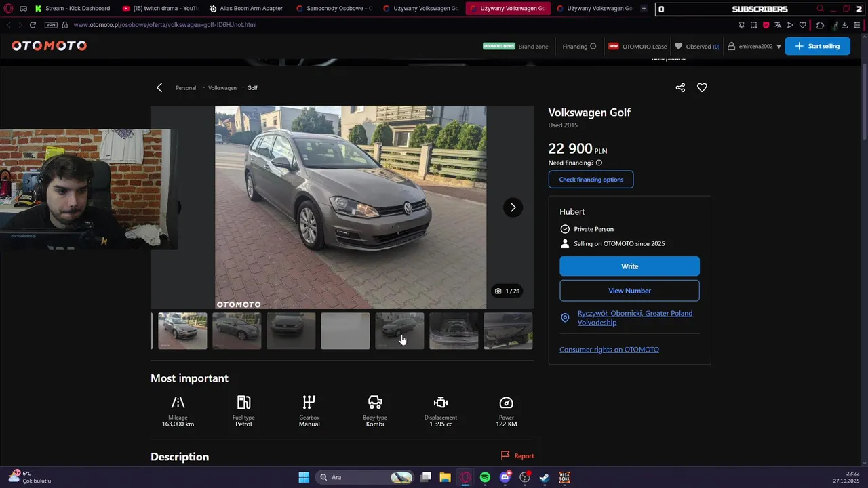Click the browser downloads icon
868x488 pixels.
844,25
